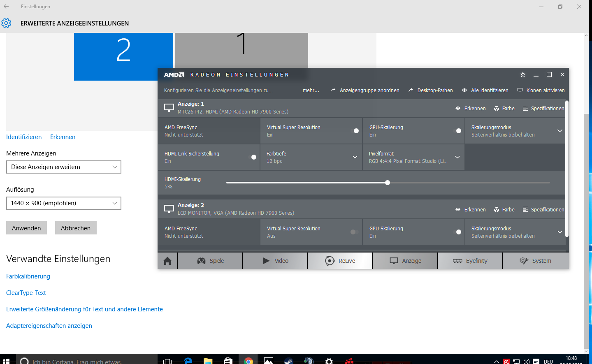The height and width of the screenshot is (364, 592).
Task: Open the Photos app taskbar icon
Action: coord(269,361)
